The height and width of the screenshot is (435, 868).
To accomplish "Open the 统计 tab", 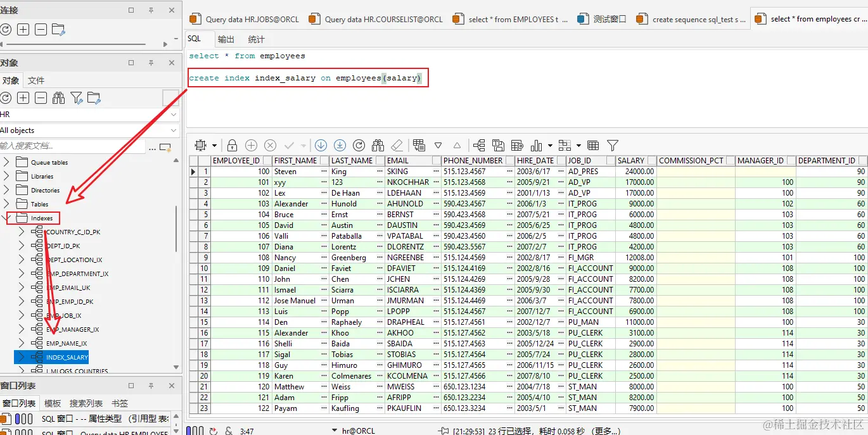I will click(257, 39).
